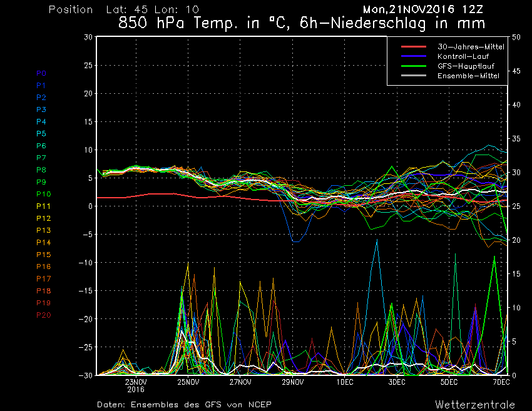Screen dimensions: 532x411
Task: Click the P9 legend label
Action: 41,182
